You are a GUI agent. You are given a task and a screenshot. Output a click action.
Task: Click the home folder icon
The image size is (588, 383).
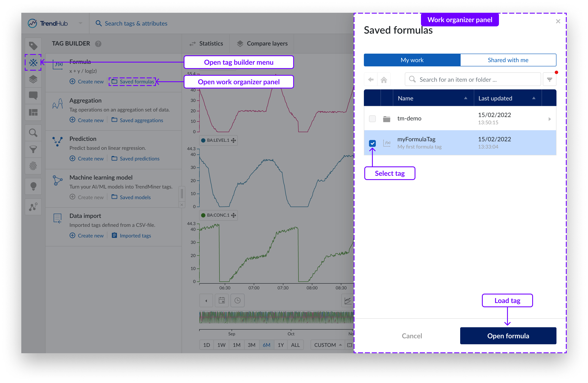coord(384,80)
